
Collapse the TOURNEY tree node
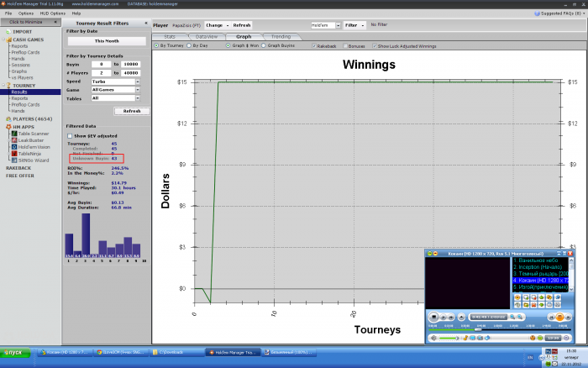click(x=3, y=86)
